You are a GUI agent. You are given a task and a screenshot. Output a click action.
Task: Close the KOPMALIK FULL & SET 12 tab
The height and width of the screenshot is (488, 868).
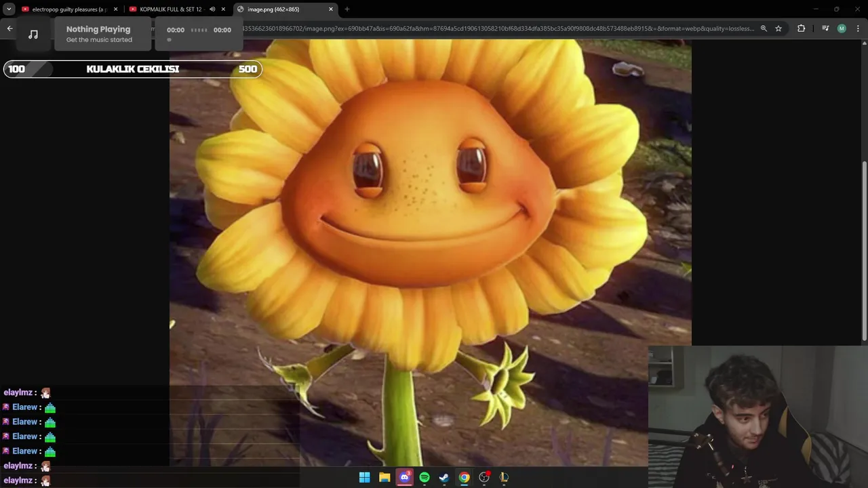click(223, 9)
